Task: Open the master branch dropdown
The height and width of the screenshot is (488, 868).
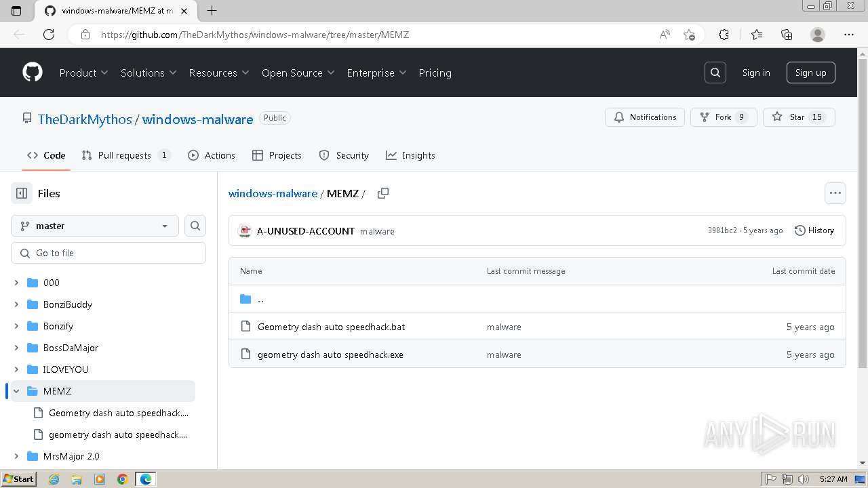Action: point(95,226)
